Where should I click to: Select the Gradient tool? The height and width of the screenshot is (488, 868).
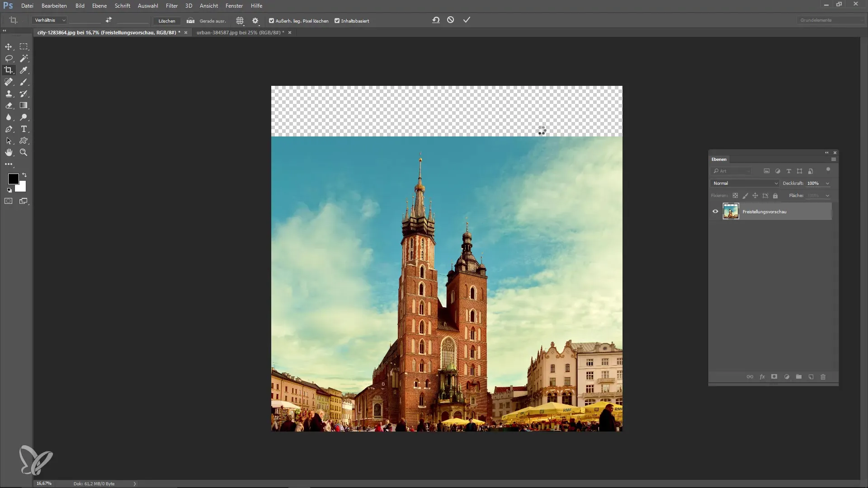pos(24,105)
